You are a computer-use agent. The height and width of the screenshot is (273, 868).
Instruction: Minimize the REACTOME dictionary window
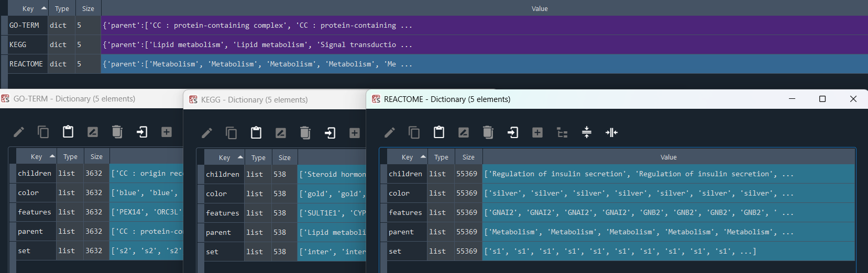(792, 99)
